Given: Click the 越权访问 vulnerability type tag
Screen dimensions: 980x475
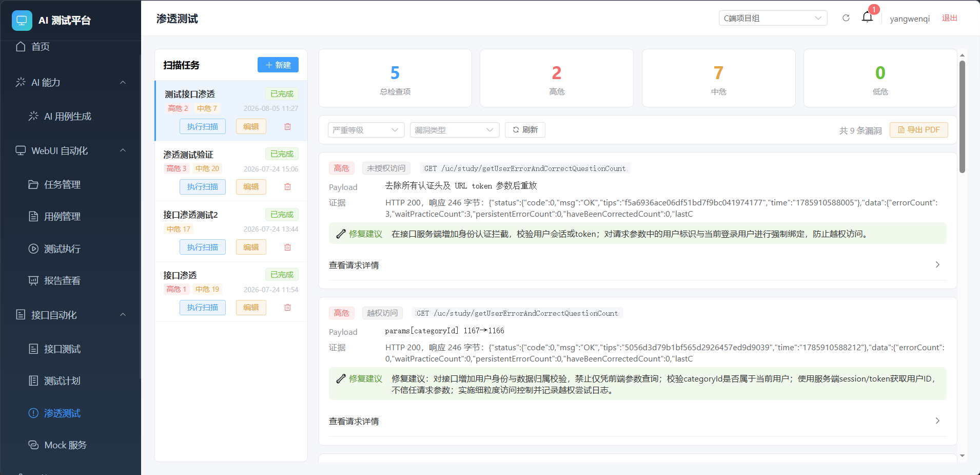Looking at the screenshot, I should tap(382, 313).
